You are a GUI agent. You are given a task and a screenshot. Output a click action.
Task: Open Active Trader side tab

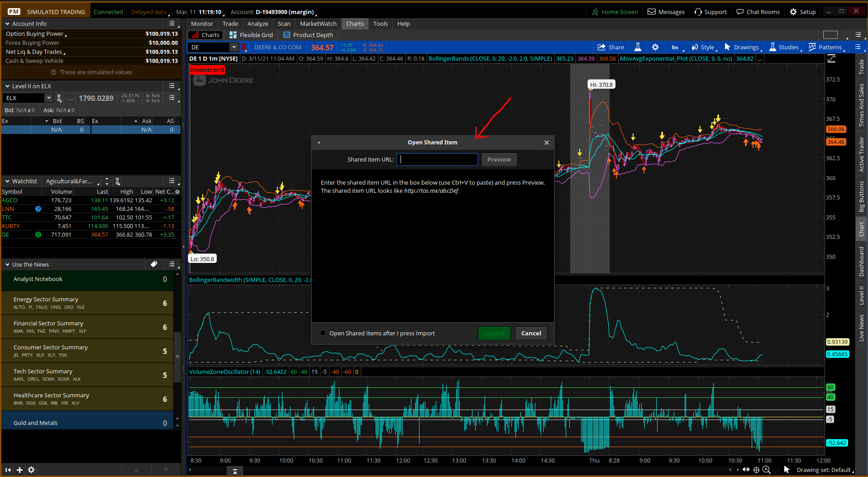(861, 155)
